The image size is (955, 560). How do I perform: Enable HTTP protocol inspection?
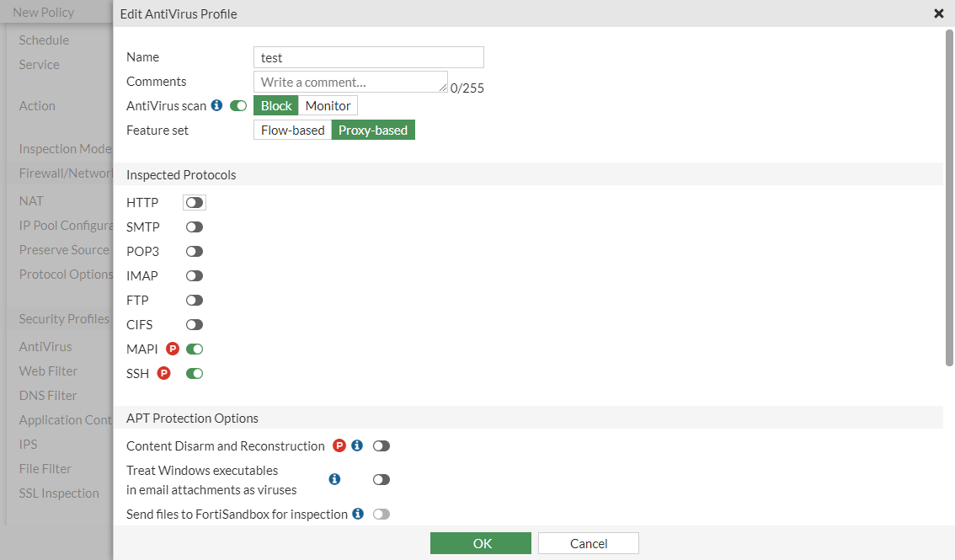194,202
